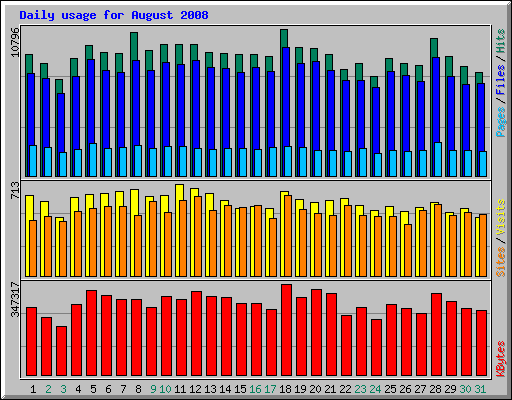The image size is (512, 400).
Task: Click day label 14 on the x-axis
Action: tap(225, 389)
